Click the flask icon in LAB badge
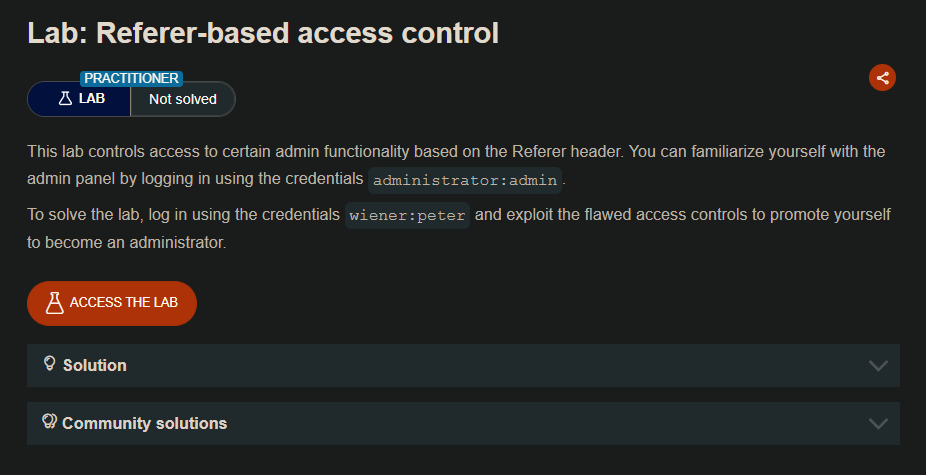 (65, 99)
